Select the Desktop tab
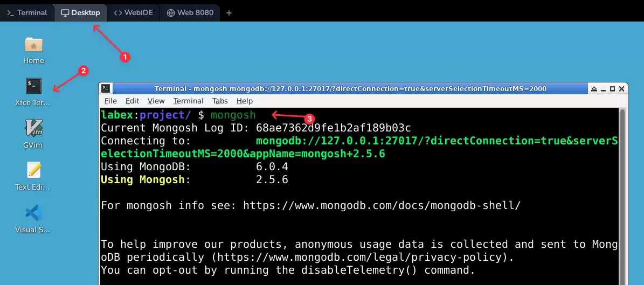644x285 pixels. coord(80,13)
